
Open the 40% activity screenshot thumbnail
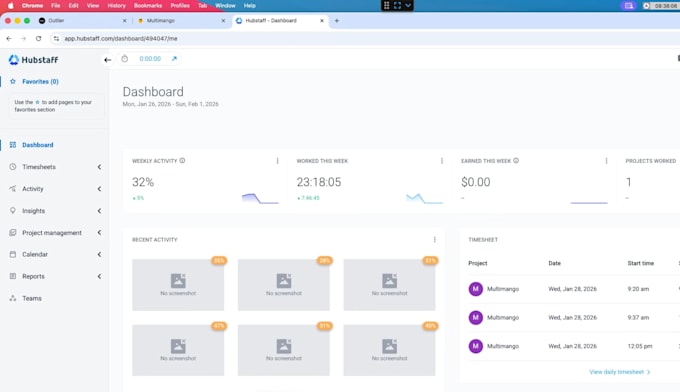(x=389, y=350)
